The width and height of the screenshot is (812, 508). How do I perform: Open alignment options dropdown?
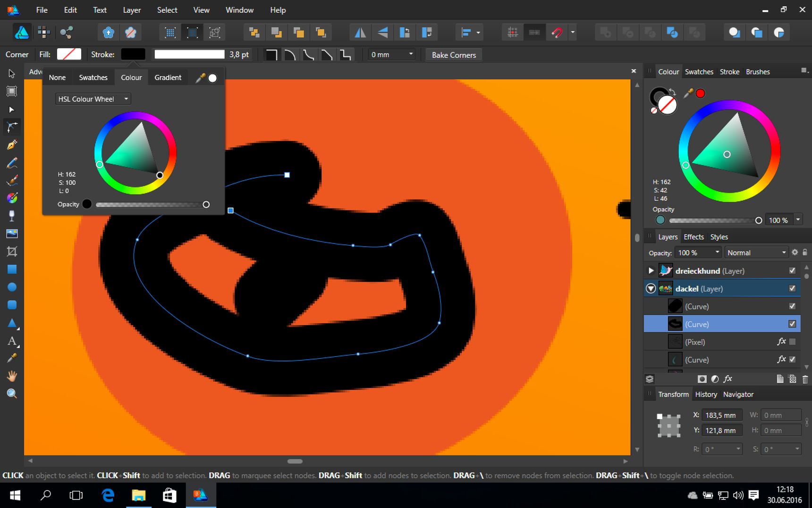pyautogui.click(x=478, y=32)
